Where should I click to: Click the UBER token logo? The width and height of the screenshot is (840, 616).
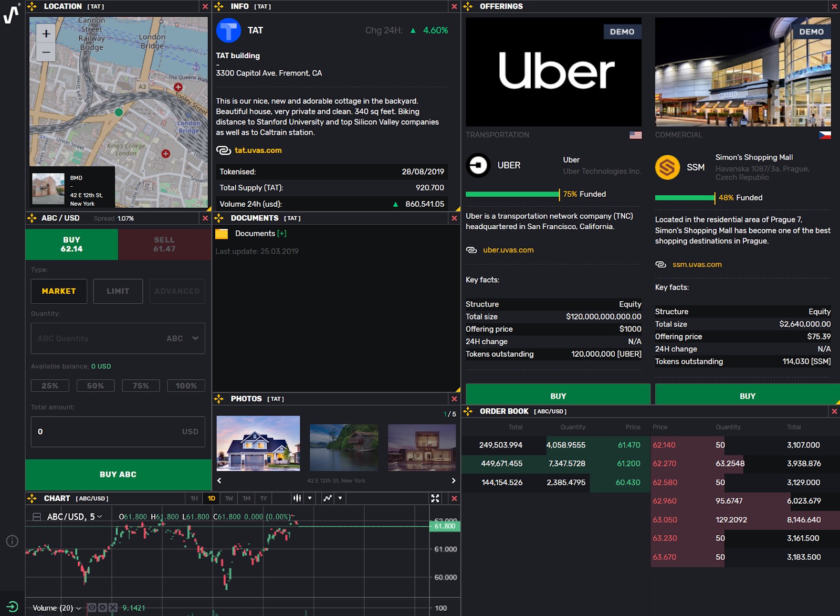click(x=478, y=165)
